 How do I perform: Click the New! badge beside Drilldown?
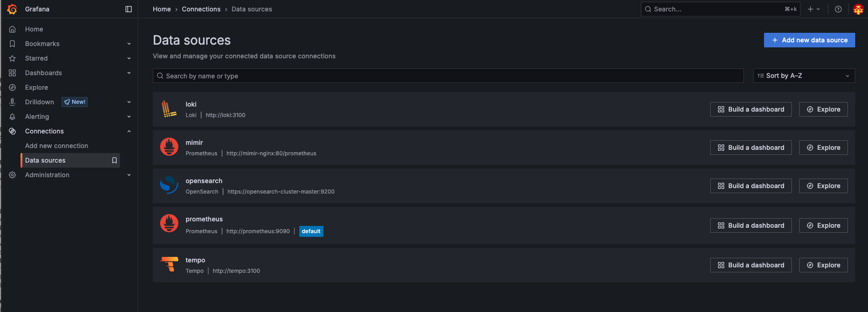[x=75, y=102]
